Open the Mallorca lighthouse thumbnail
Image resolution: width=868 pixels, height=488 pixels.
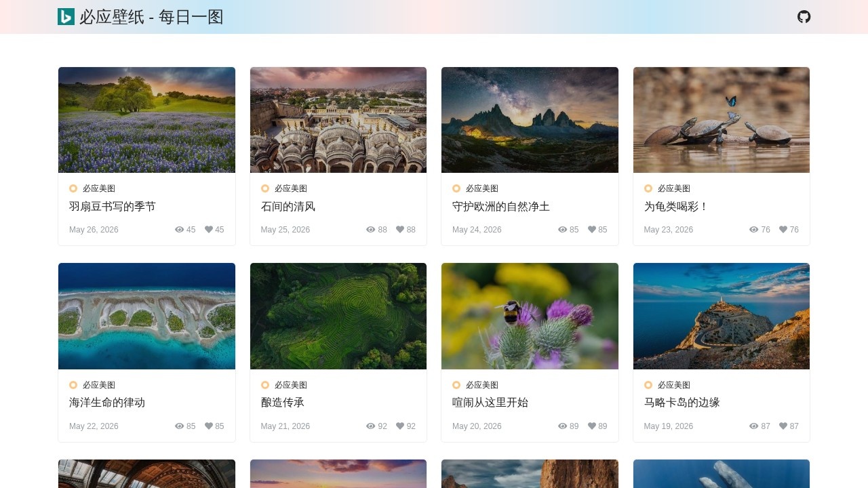(x=722, y=317)
